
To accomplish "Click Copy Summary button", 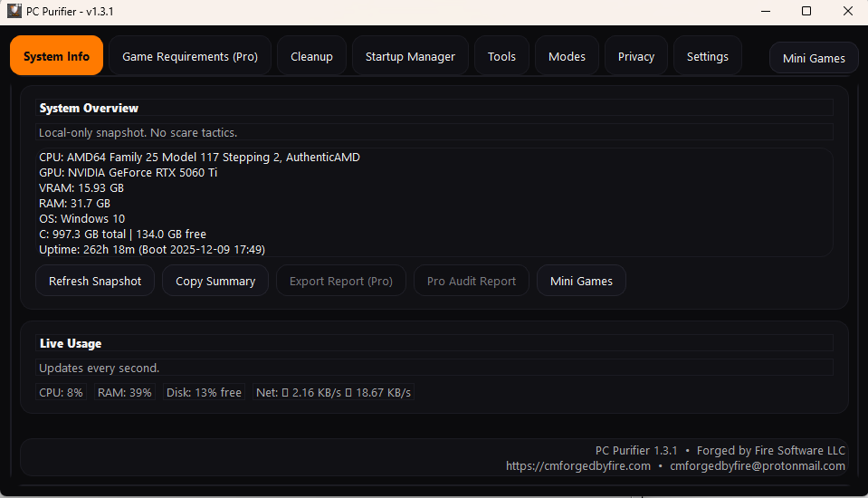I will coord(215,281).
